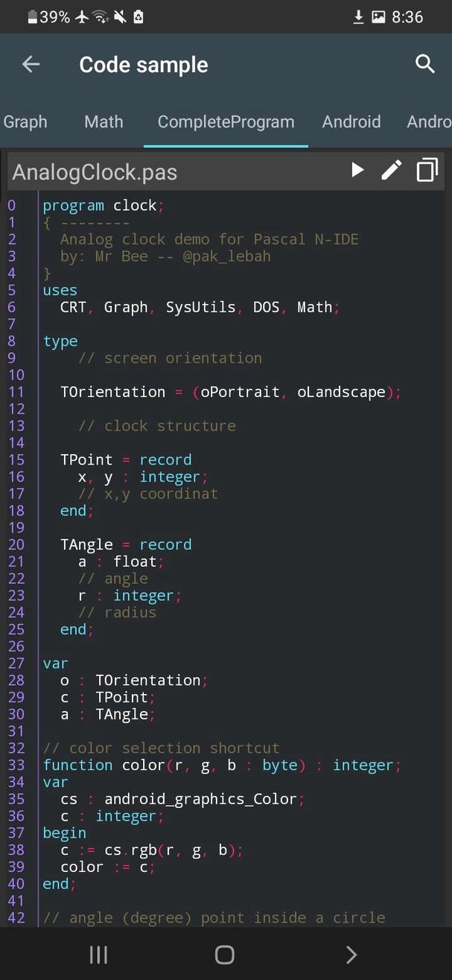Tap the uses keyword on line 5
The image size is (452, 980).
pyautogui.click(x=60, y=290)
